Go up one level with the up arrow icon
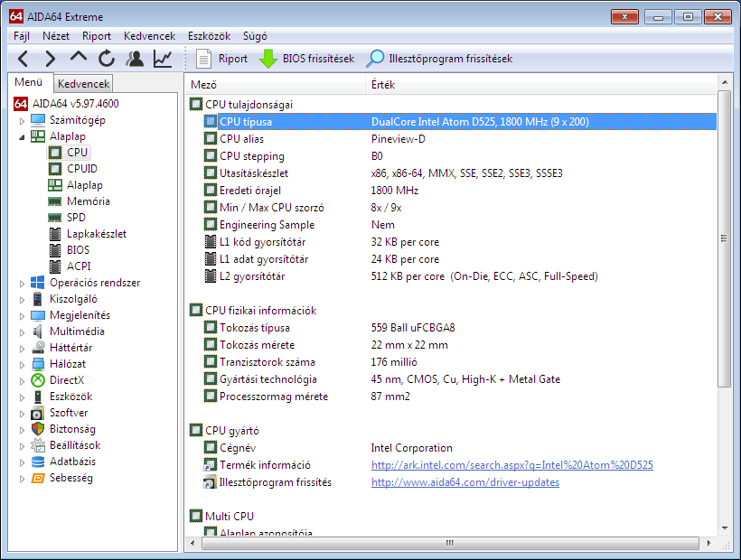This screenshot has height=560, width=741. pyautogui.click(x=79, y=58)
